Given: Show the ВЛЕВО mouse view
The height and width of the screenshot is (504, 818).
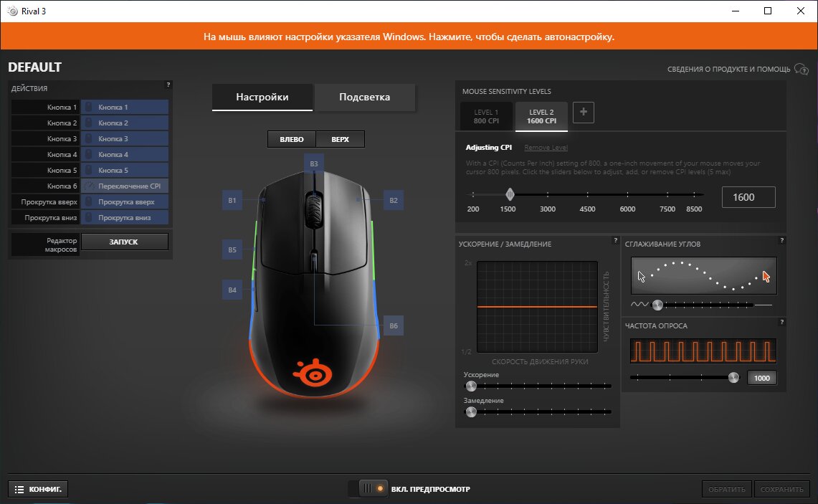Looking at the screenshot, I should pos(292,139).
